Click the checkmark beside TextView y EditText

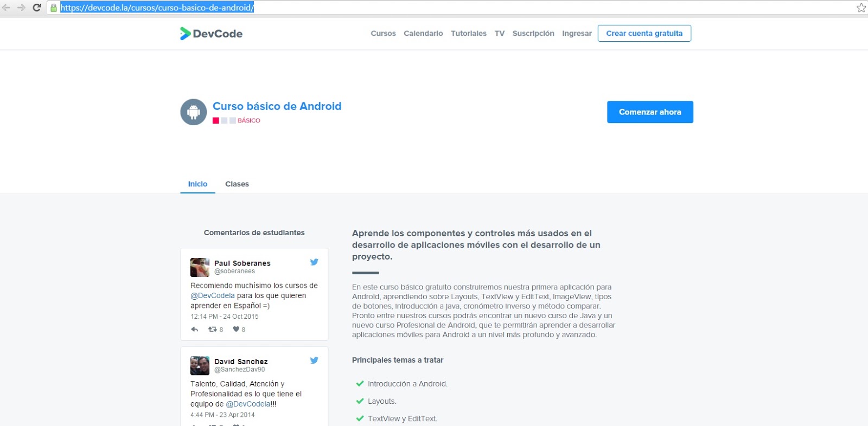pyautogui.click(x=360, y=418)
